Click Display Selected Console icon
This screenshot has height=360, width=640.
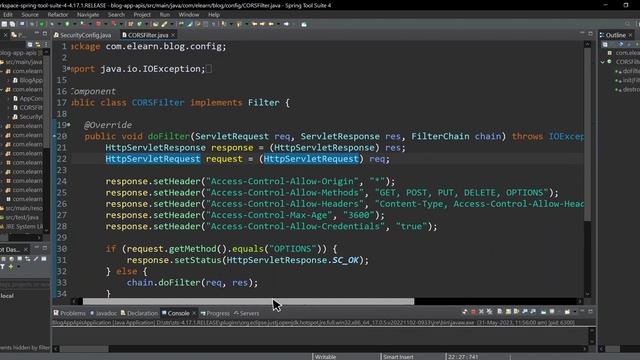coord(552,312)
